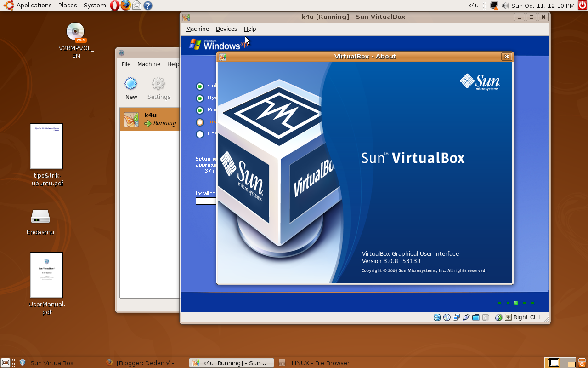
Task: Close the VirtualBox About dialog
Action: pos(507,57)
